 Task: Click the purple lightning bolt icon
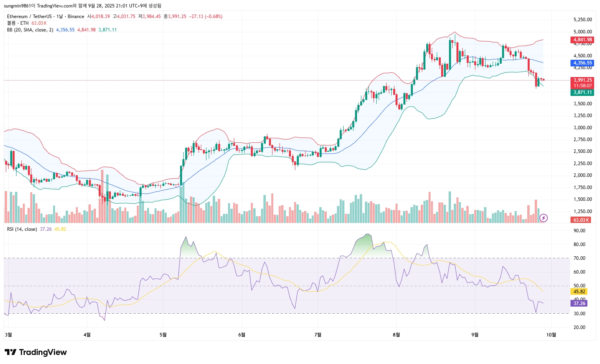point(543,218)
